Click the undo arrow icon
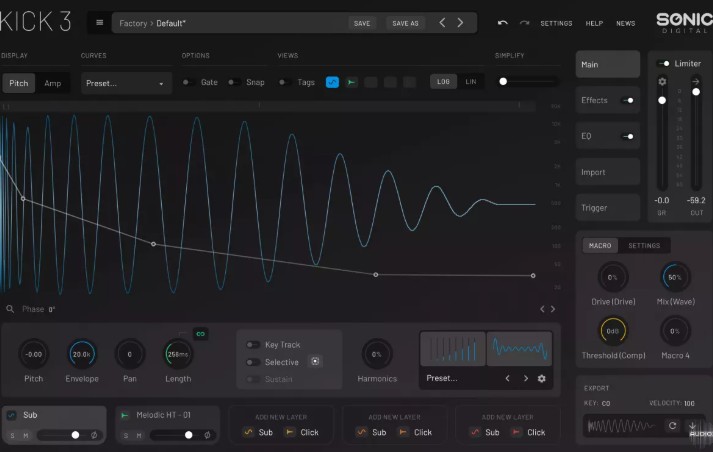 (x=502, y=23)
